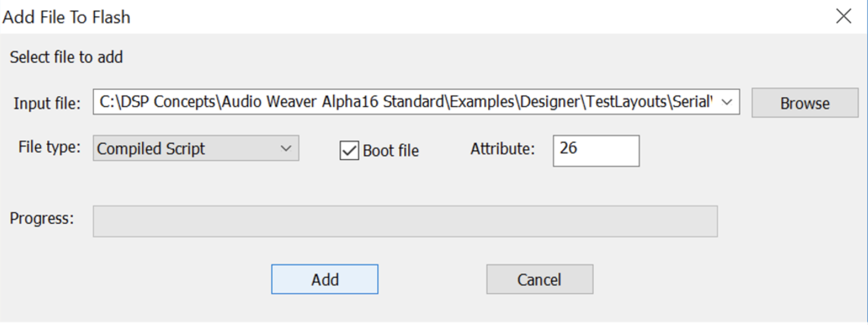Screen dimensions: 868x325
Task: Close the Add File To Flash dialog
Action: coord(844,17)
